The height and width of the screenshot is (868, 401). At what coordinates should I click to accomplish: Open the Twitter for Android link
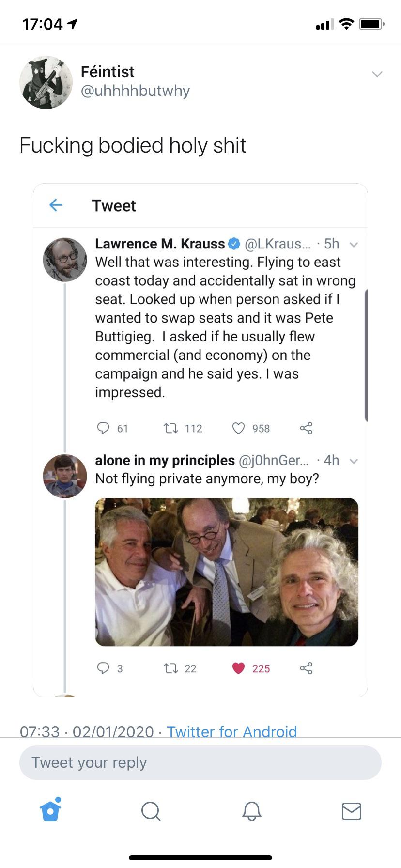point(232,731)
